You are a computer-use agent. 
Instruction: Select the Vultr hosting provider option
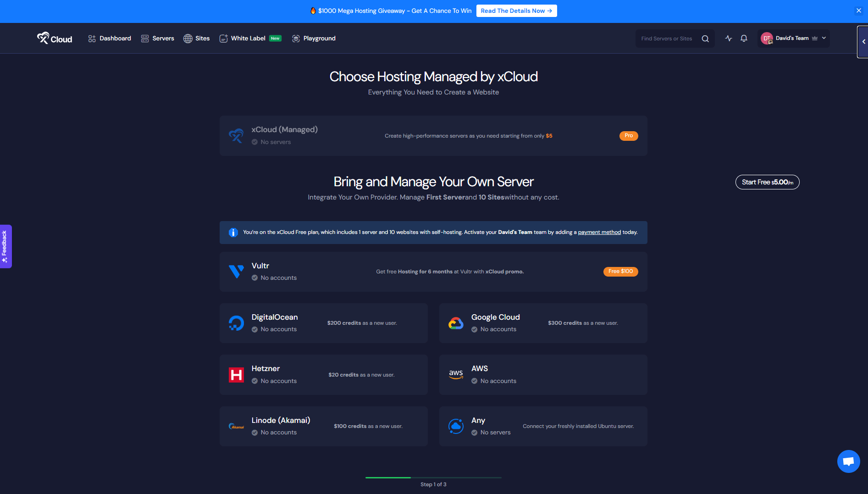[433, 271]
